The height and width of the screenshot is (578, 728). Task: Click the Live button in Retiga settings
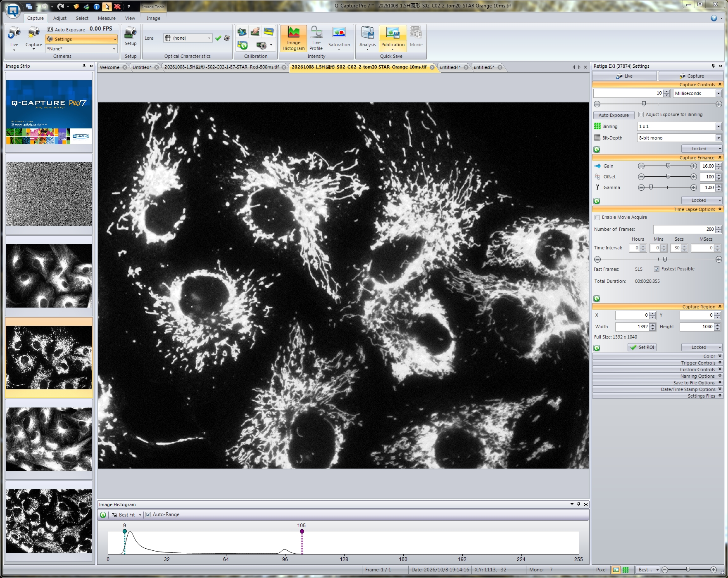tap(624, 76)
